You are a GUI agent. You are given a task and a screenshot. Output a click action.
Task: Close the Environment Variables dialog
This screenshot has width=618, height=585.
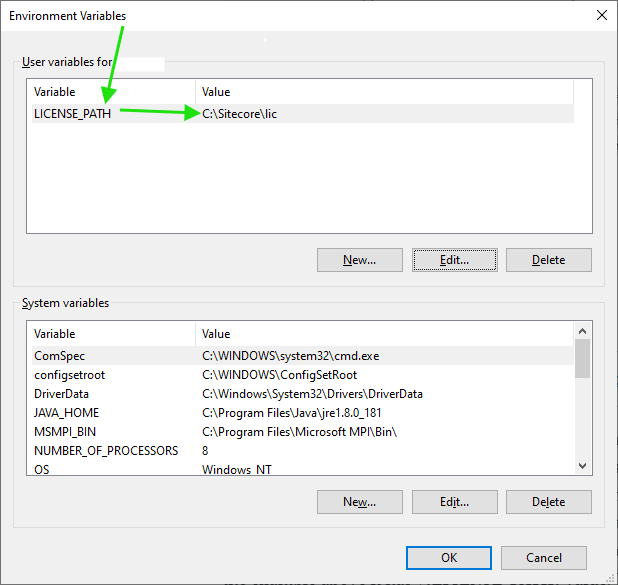(601, 16)
